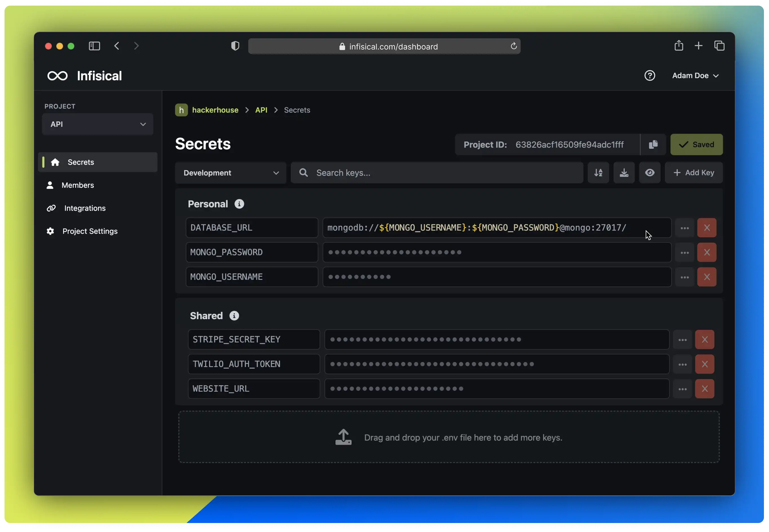Toggle secret visibility eye icon
The height and width of the screenshot is (532, 769).
coord(650,172)
